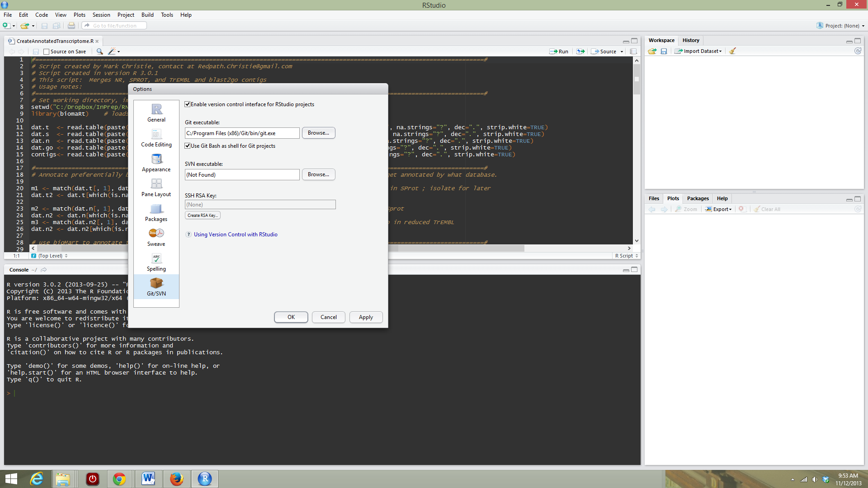Screen dimensions: 868x488
Task: Switch to the Files tab
Action: [x=654, y=198]
